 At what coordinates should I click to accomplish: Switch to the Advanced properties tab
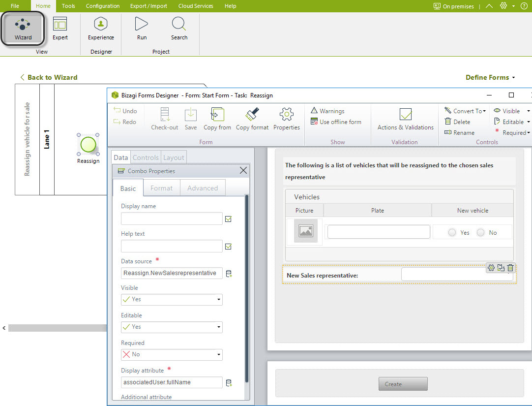coord(203,188)
